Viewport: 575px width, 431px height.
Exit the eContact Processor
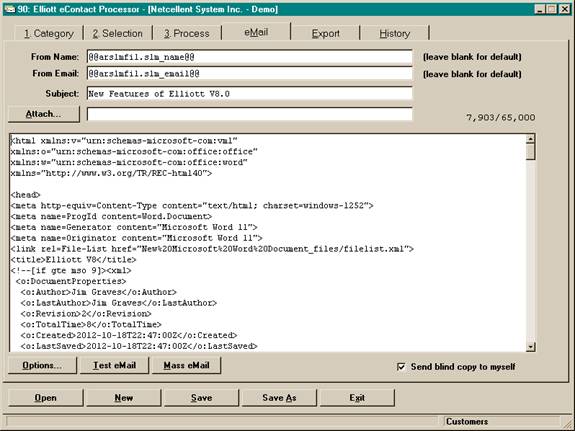coord(357,398)
